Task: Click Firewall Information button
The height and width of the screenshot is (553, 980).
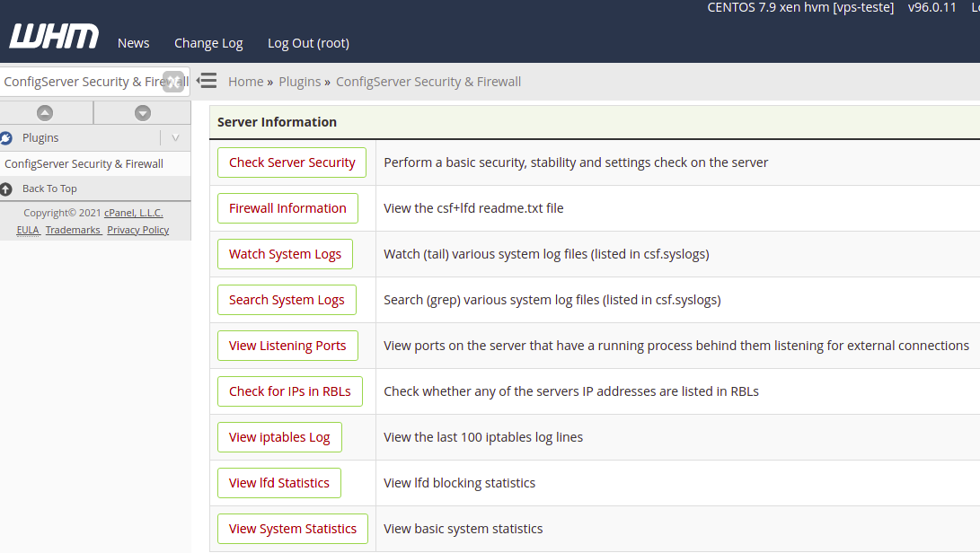Action: pyautogui.click(x=287, y=208)
